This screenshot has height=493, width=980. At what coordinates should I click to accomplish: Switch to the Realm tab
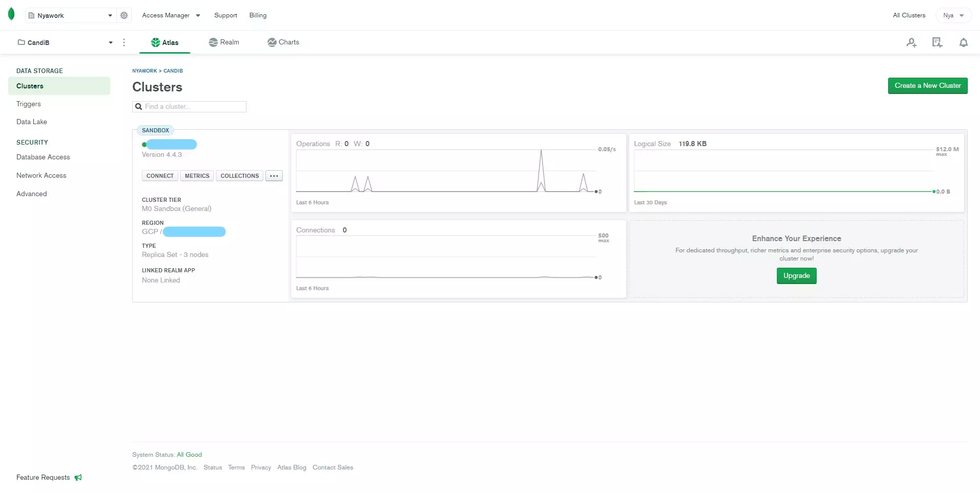coord(224,42)
